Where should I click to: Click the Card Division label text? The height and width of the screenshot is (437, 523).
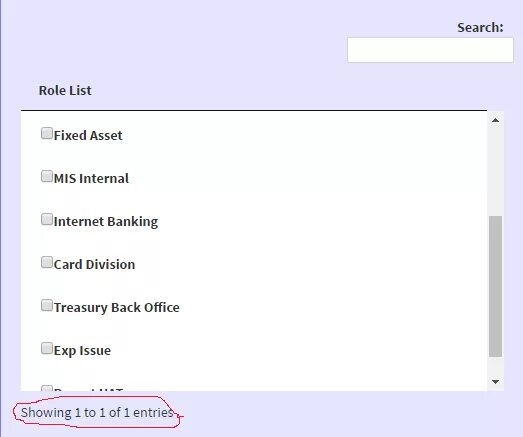click(x=94, y=265)
